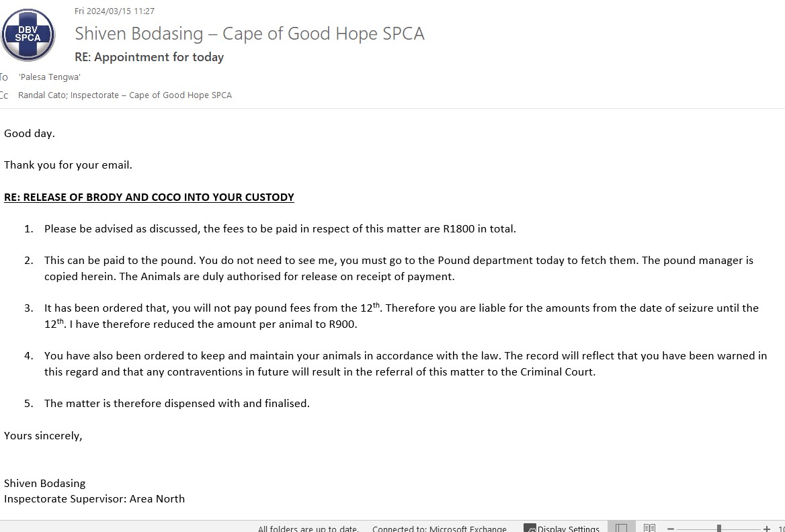This screenshot has height=532, width=785.
Task: Select Inspectorate – Cape of Good Hope SPCA recipient
Action: tap(151, 95)
